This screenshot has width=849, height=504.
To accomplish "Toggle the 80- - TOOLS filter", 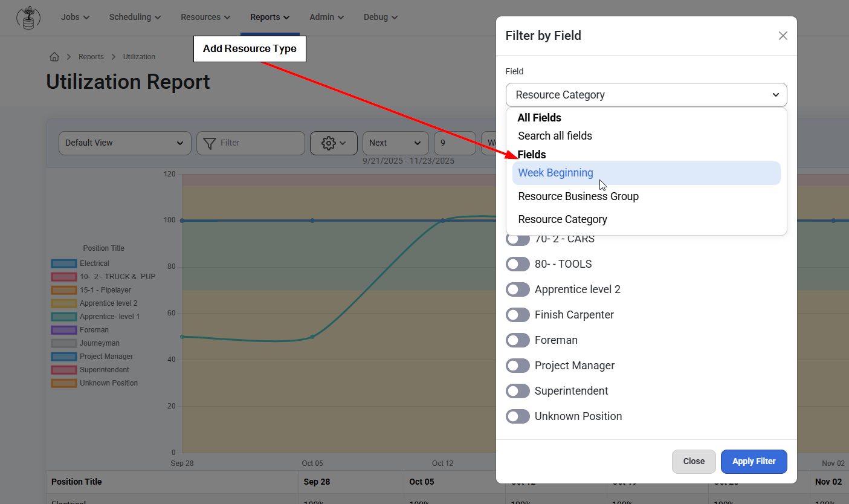I will click(518, 264).
